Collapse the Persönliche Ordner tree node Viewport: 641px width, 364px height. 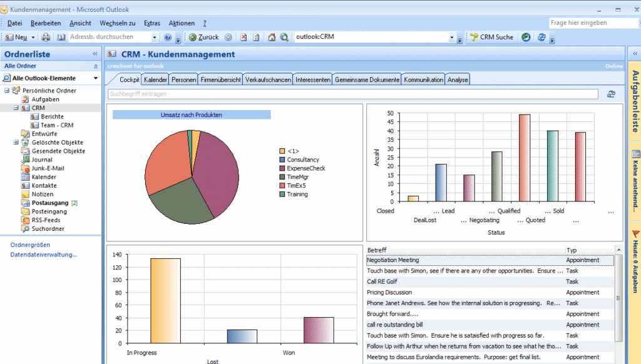coord(7,90)
